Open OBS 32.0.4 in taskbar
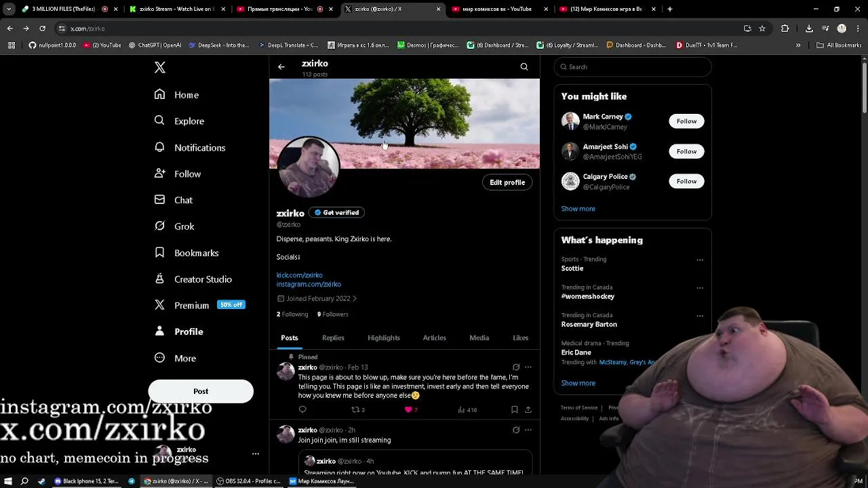Viewport: 868px width, 488px height. click(248, 481)
